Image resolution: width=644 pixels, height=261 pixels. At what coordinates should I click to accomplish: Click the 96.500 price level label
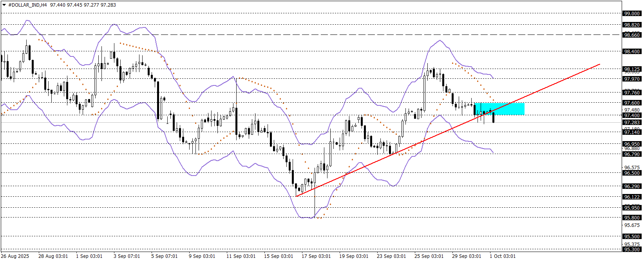coord(631,173)
